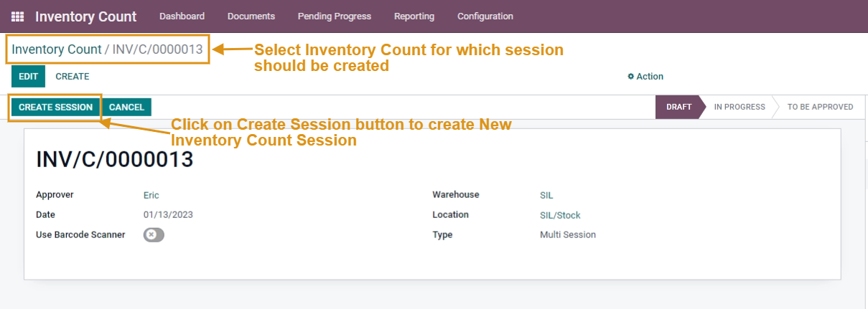The image size is (868, 309).
Task: Open the Dashboard menu
Action: [x=182, y=16]
